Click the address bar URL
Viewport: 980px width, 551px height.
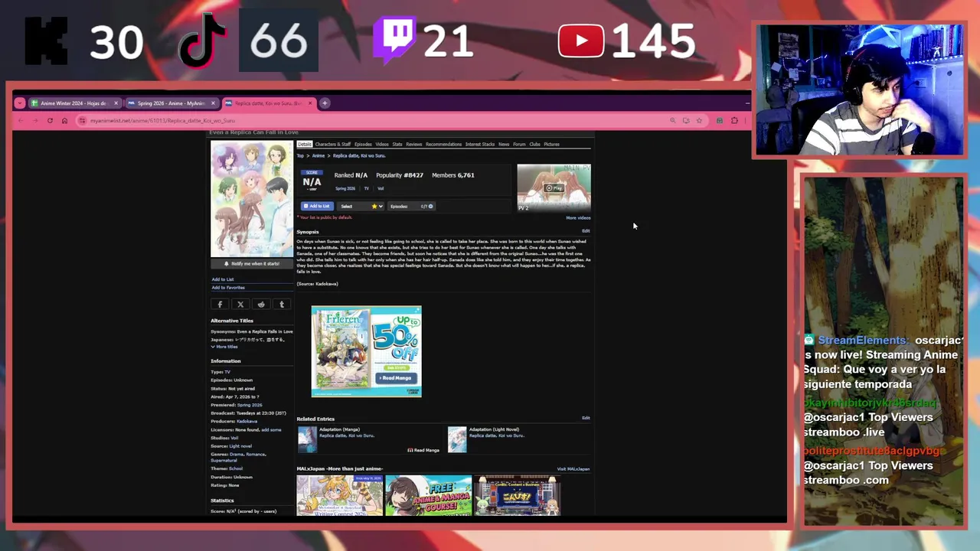click(162, 120)
